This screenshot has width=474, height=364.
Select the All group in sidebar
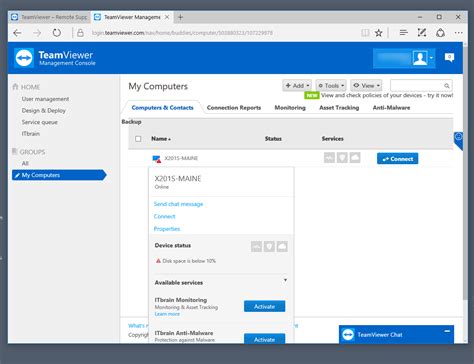click(x=25, y=163)
